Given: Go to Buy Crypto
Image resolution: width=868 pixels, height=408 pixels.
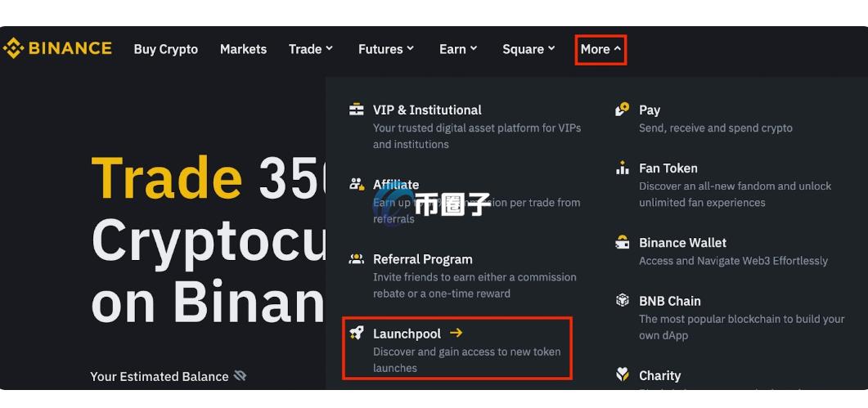Looking at the screenshot, I should pyautogui.click(x=165, y=49).
